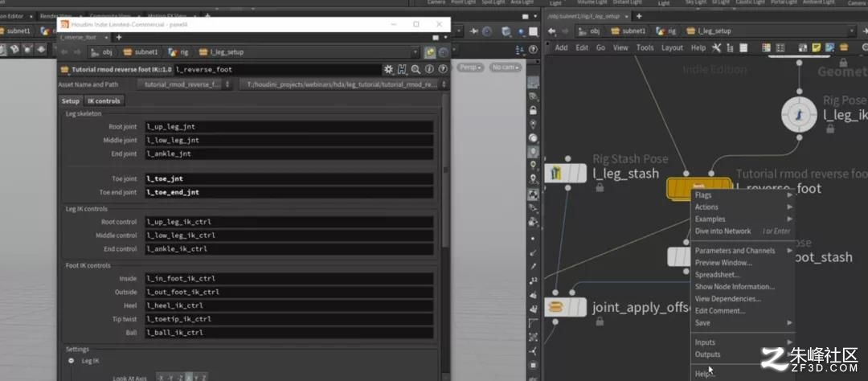
Task: Click the l_reverse_foot yellow node
Action: coord(699,188)
